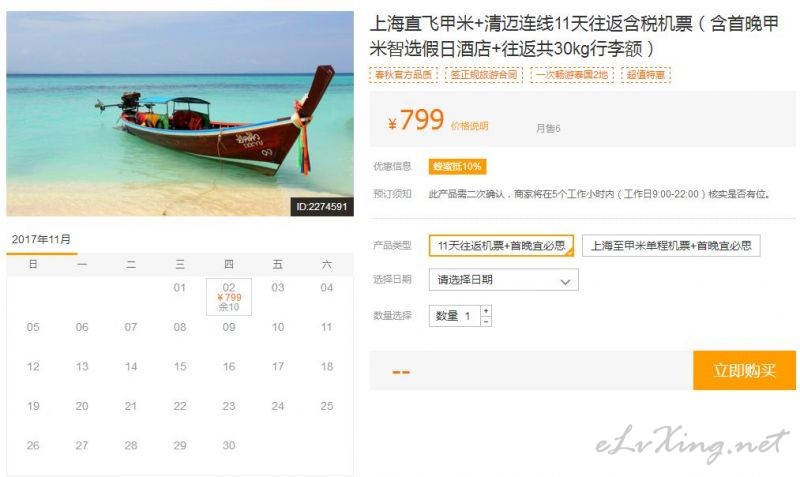800x477 pixels.
Task: Click the 蜂蜜抵10% discount badge
Action: click(x=457, y=166)
